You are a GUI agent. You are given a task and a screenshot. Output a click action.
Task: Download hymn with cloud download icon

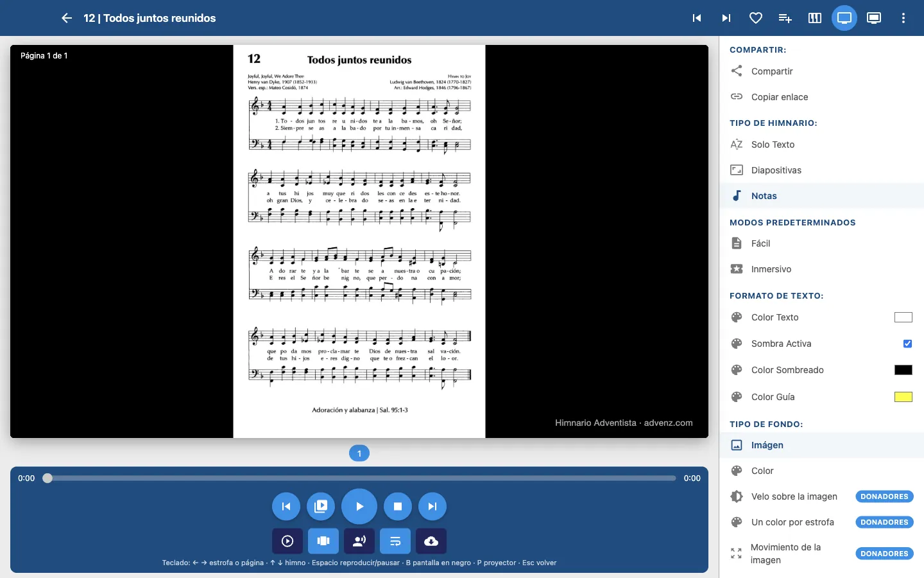coord(431,541)
